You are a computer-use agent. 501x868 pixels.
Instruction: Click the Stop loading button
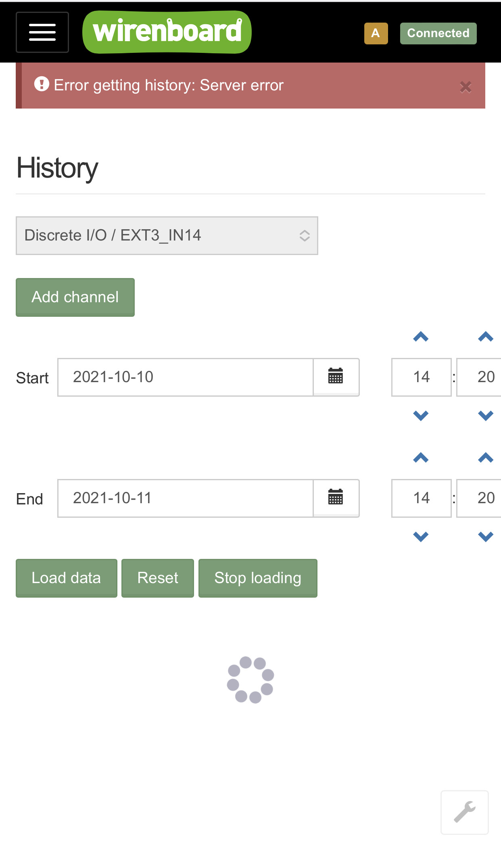258,578
